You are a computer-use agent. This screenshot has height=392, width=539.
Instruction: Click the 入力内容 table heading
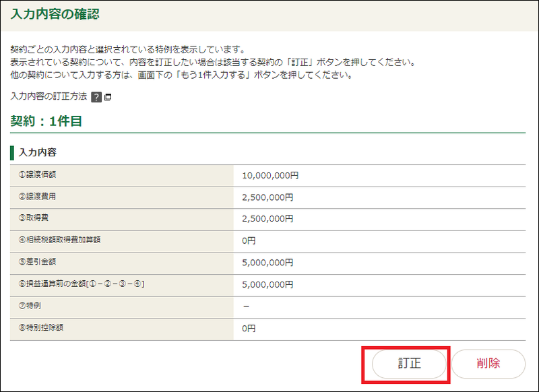(38, 152)
